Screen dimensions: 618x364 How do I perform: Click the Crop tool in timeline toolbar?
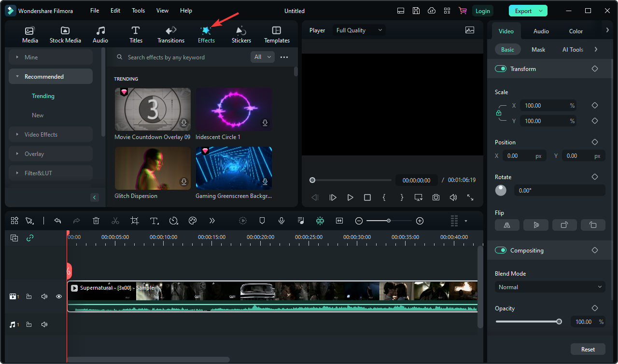tap(135, 221)
